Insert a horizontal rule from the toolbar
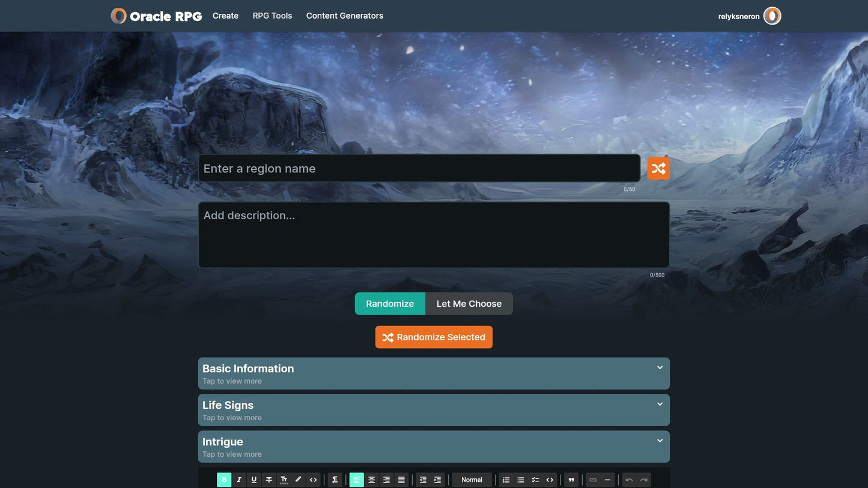Image resolution: width=868 pixels, height=488 pixels. coord(607,480)
